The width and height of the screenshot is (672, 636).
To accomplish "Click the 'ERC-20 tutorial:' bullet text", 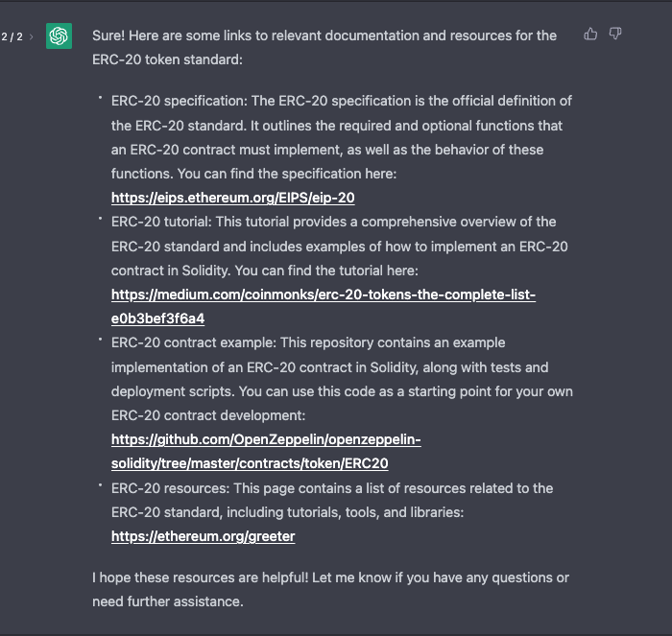I will 161,222.
